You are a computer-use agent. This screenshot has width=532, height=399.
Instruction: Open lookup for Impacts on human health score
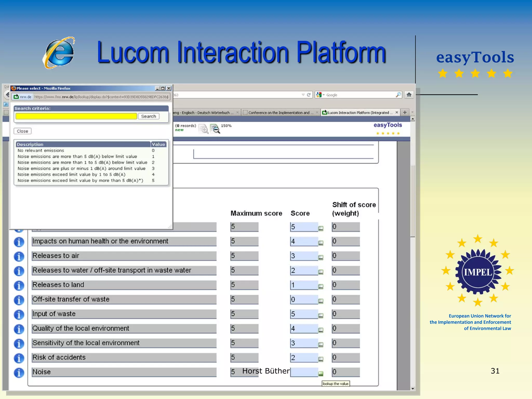click(321, 243)
